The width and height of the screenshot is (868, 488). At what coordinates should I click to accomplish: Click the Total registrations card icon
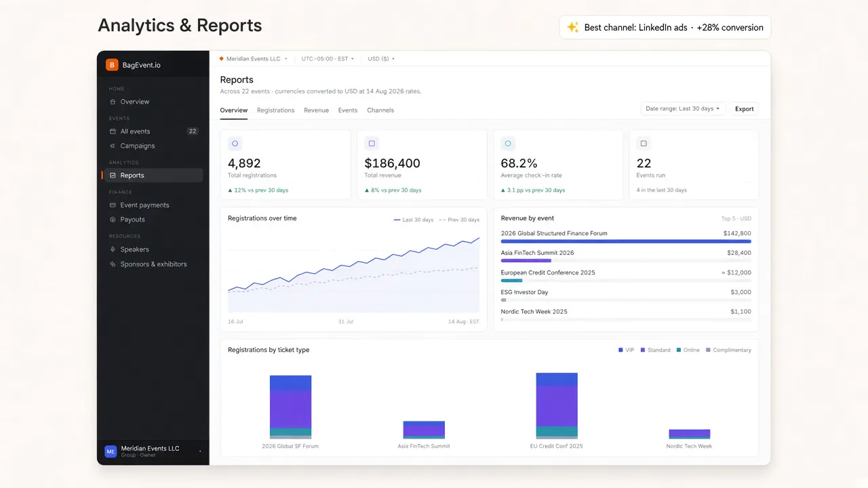coord(235,144)
